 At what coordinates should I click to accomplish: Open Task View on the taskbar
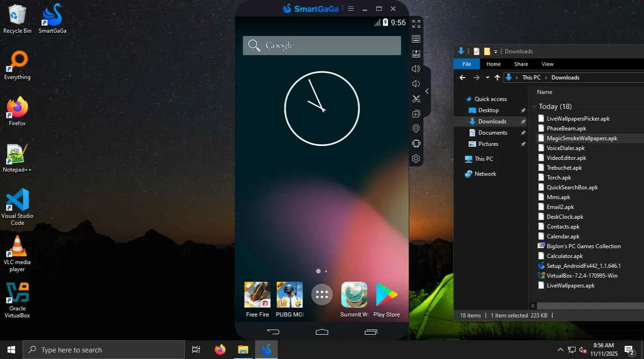click(196, 350)
